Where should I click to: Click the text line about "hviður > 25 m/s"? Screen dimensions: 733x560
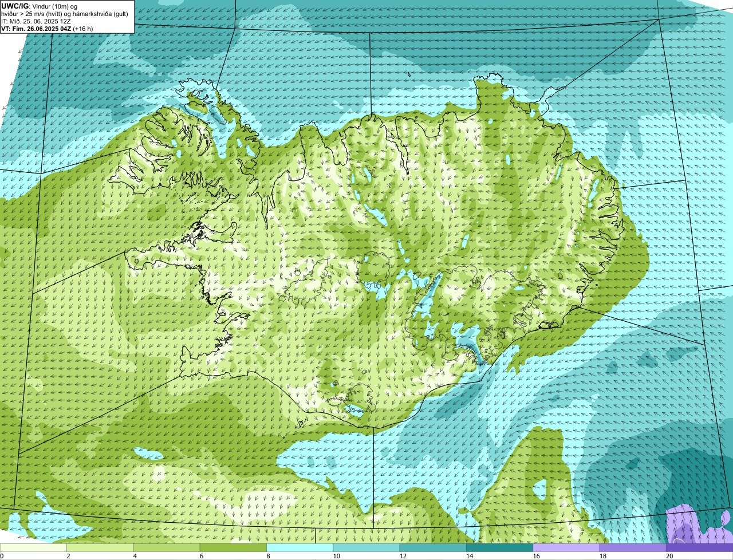(64, 14)
